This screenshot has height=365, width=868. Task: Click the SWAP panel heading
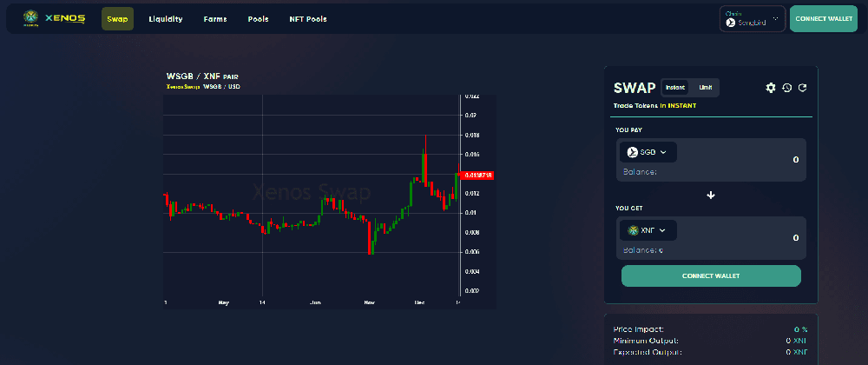[x=635, y=88]
